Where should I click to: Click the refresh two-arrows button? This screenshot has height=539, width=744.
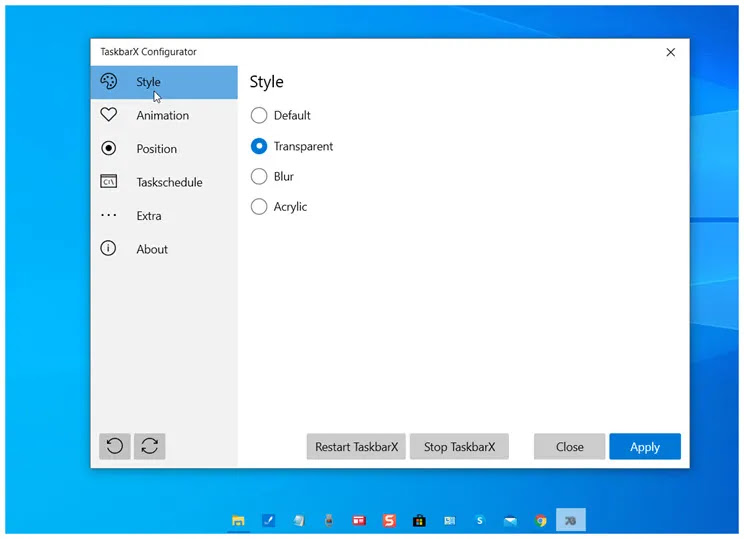click(x=149, y=446)
